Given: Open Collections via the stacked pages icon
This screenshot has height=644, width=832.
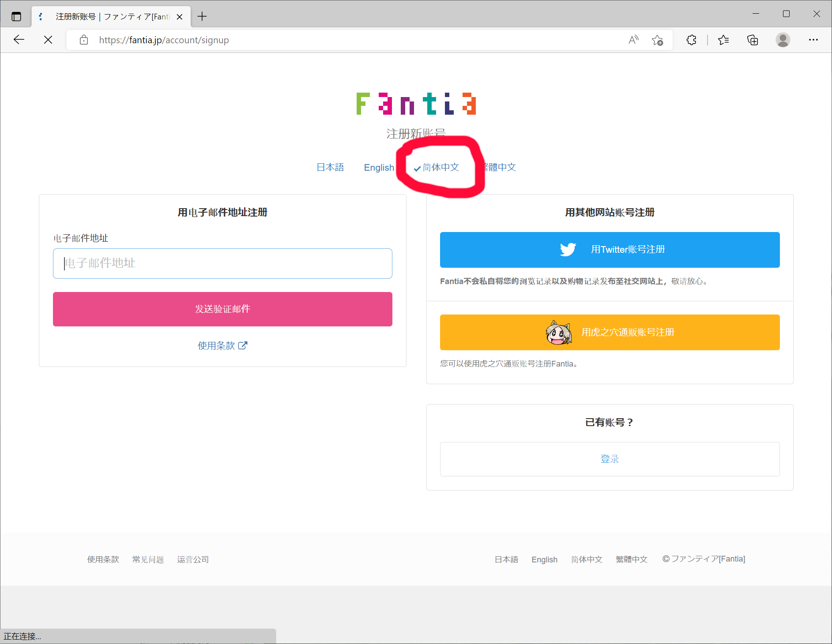Looking at the screenshot, I should click(x=753, y=40).
